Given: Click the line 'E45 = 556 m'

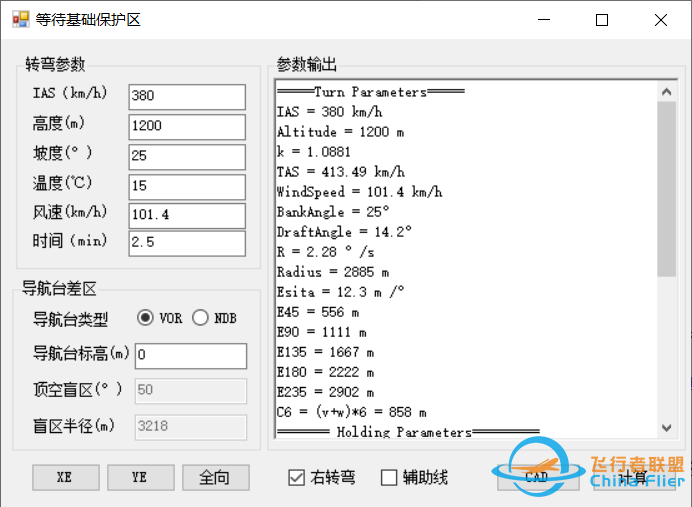Looking at the screenshot, I should coord(318,312).
